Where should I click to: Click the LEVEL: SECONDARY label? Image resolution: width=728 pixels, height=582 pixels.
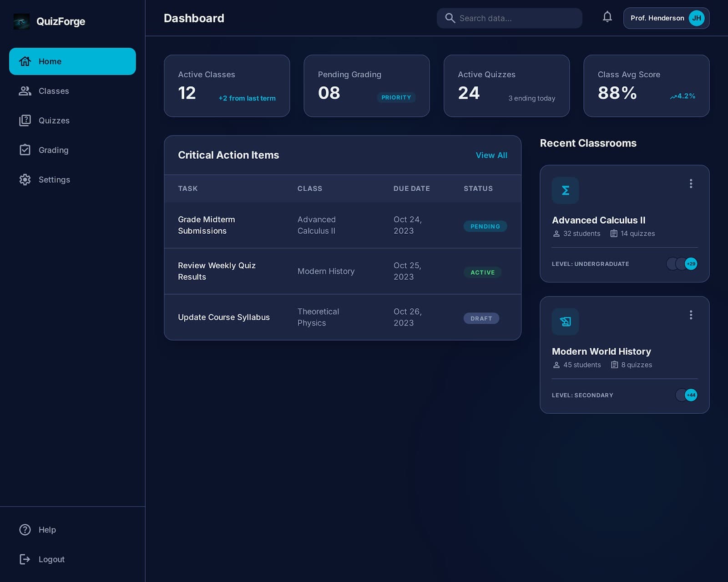click(582, 396)
